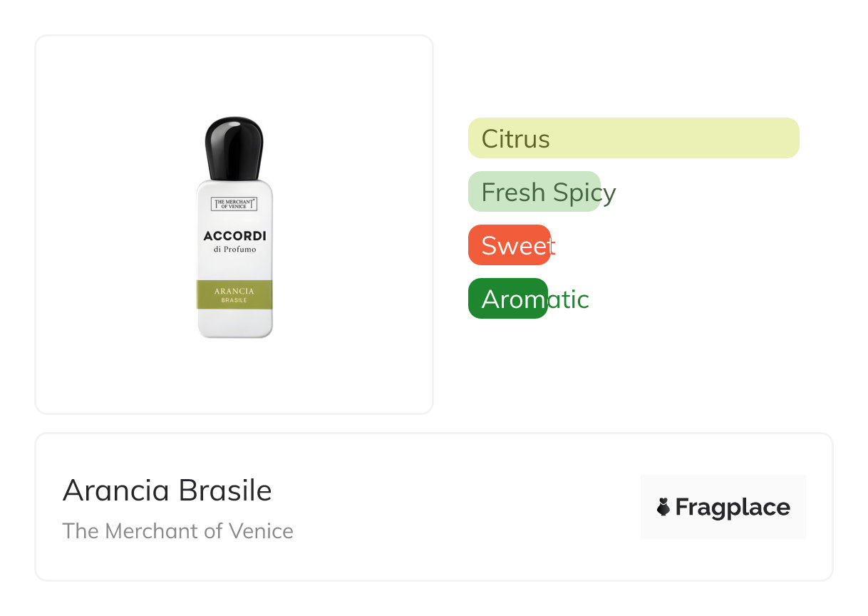This screenshot has height=616, width=868.
Task: Click the ARANCIA text on the bottle's green band
Action: coord(234,291)
